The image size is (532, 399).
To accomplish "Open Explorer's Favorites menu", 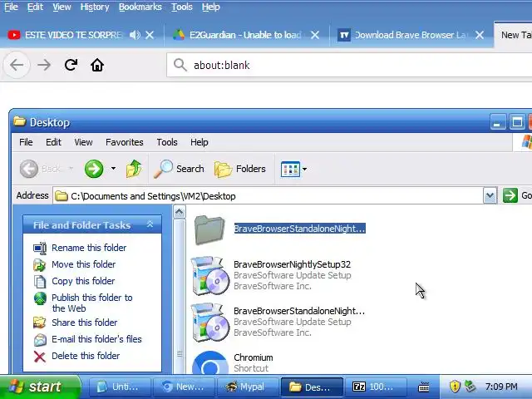I will tap(125, 142).
